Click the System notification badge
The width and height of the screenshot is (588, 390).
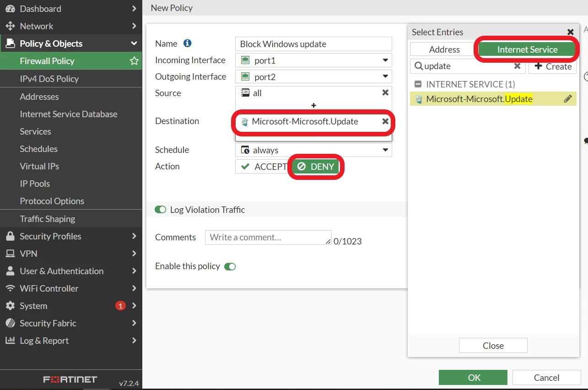[x=120, y=306]
